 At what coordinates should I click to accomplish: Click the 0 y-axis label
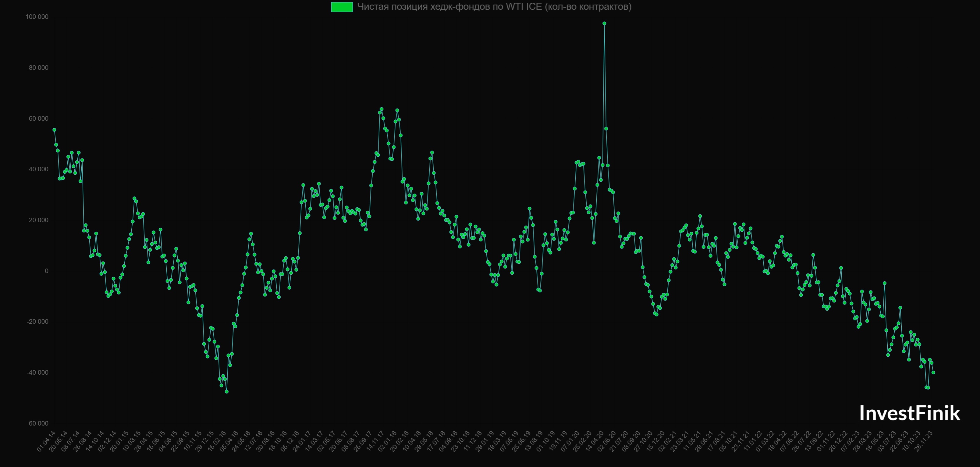click(46, 271)
